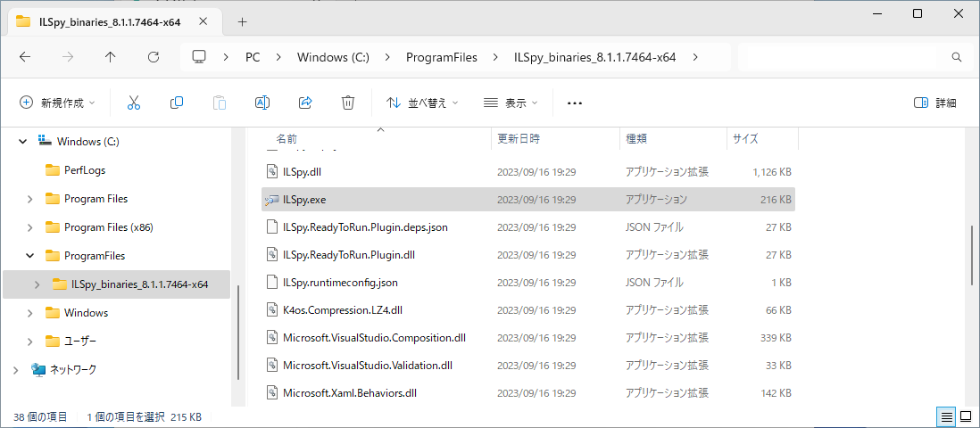Click Windows (C:) in the address breadcrumb

pyautogui.click(x=333, y=57)
